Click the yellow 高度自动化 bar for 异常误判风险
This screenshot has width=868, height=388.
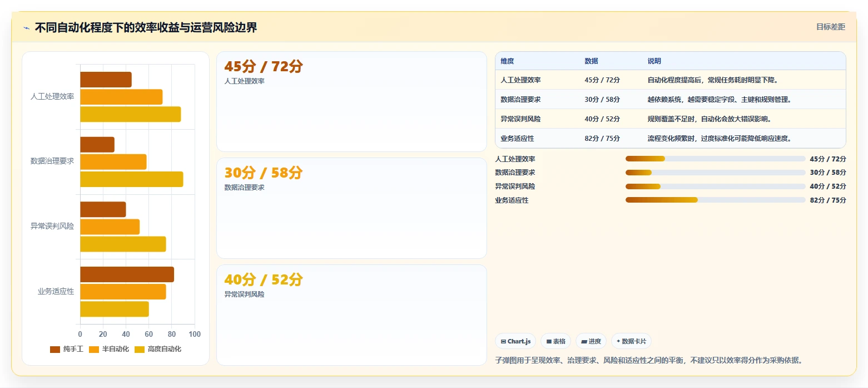tap(123, 244)
